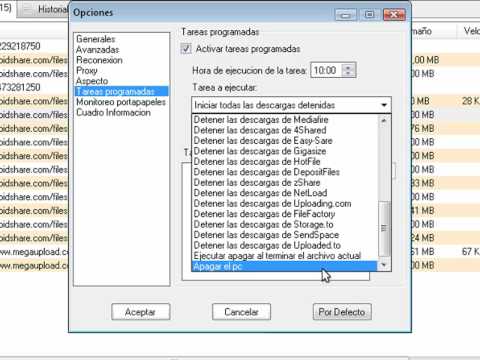Choose Detener las descargas de SendSpace
Viewport: 480px width, 360px height.
point(285,235)
